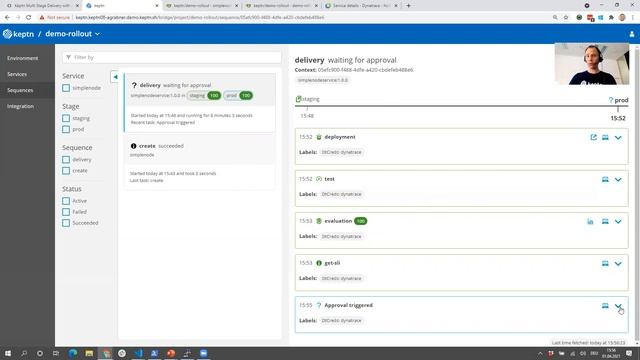
Task: Click the evaluation status icon
Action: pyautogui.click(x=319, y=221)
